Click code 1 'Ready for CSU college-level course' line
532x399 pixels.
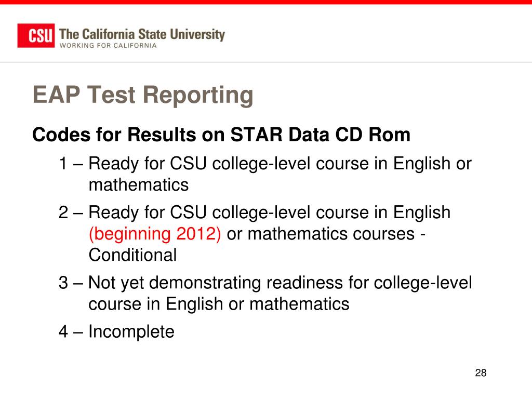[x=265, y=164]
